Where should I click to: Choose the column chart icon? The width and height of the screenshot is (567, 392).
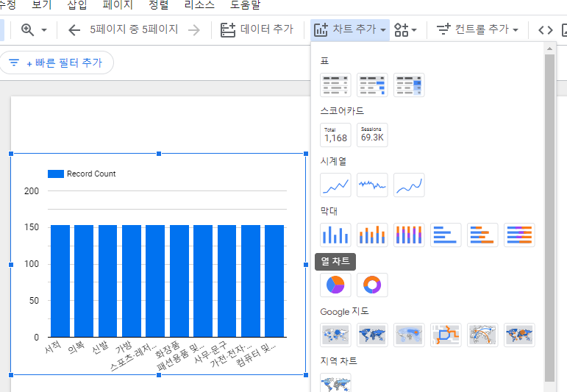335,235
